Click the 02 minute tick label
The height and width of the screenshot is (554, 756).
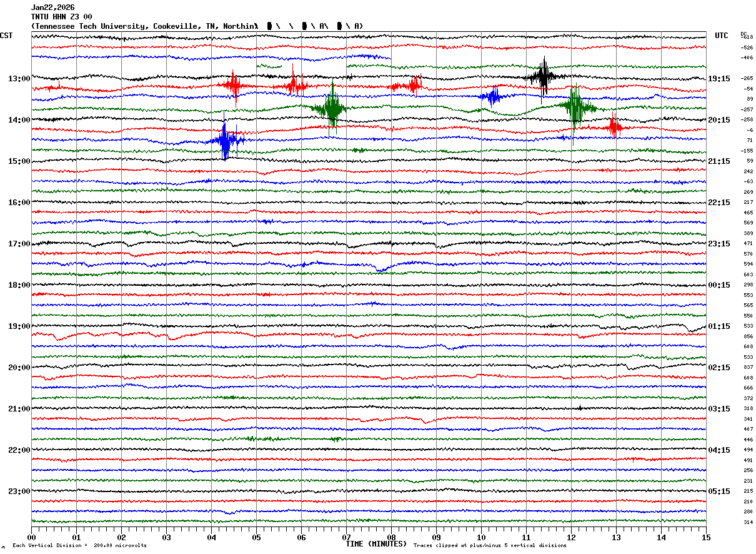point(121,537)
